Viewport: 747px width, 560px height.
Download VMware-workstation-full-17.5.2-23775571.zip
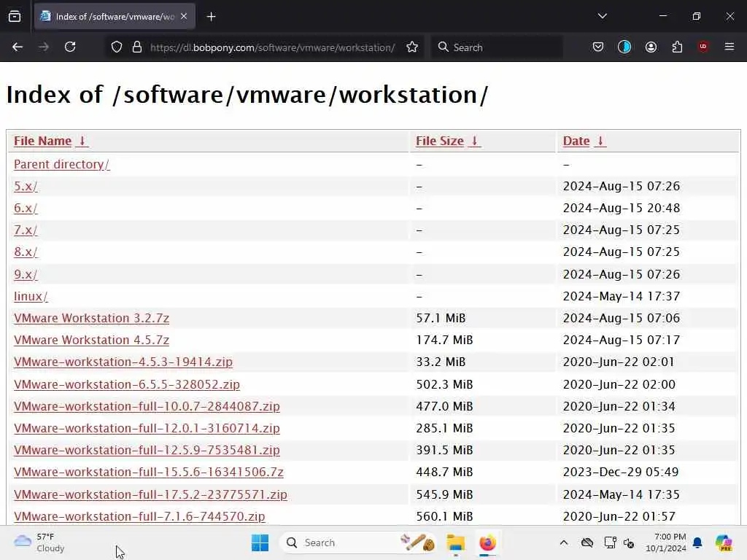[150, 494]
